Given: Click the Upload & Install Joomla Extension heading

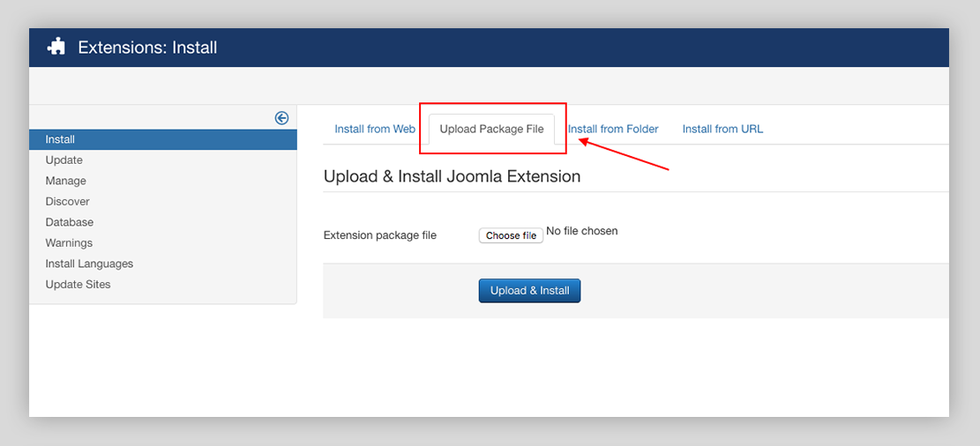Looking at the screenshot, I should 452,176.
